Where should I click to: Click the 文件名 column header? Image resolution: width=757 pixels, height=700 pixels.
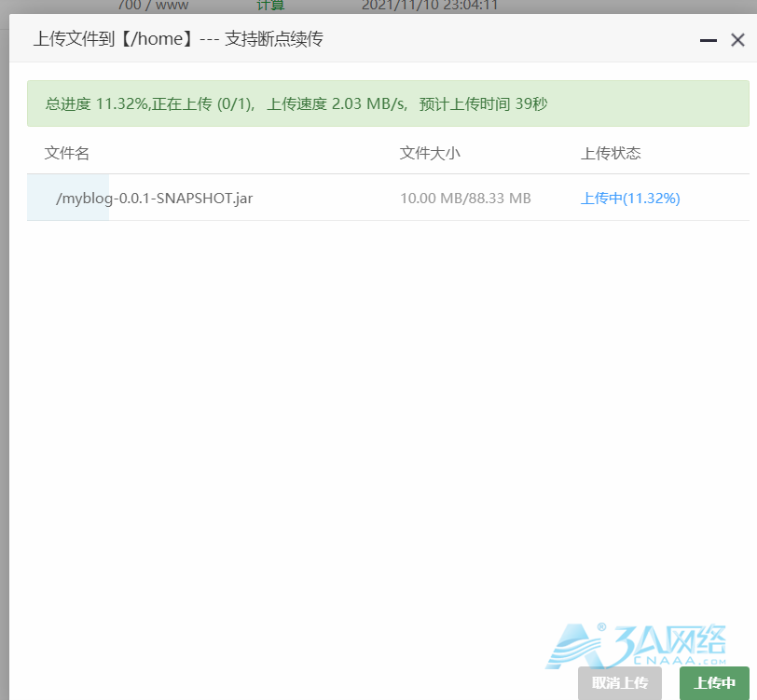[67, 153]
